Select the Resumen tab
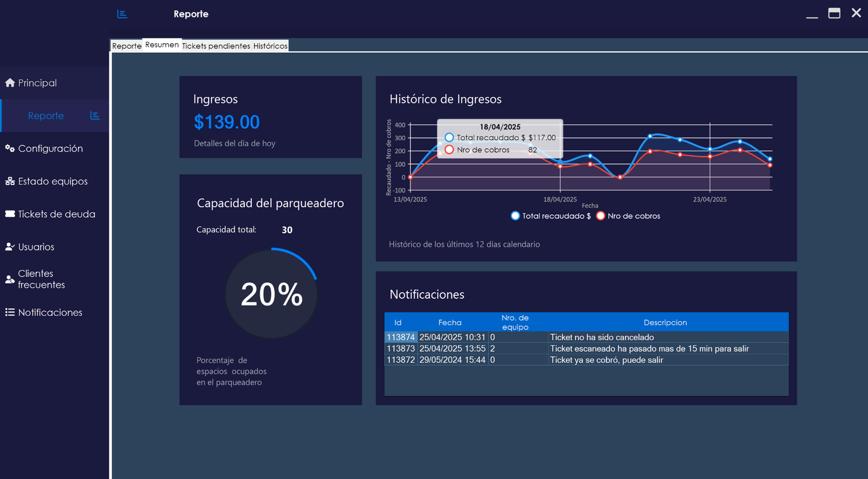868x479 pixels. click(x=162, y=44)
